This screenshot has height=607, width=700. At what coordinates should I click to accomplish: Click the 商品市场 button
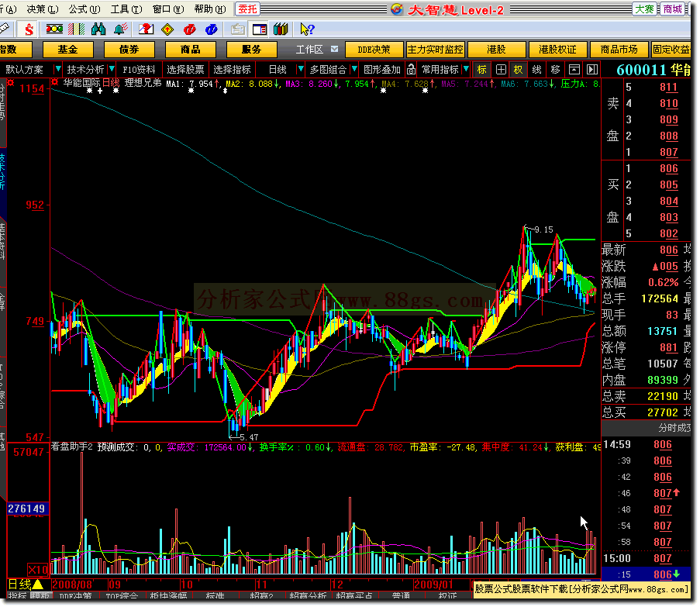point(619,49)
